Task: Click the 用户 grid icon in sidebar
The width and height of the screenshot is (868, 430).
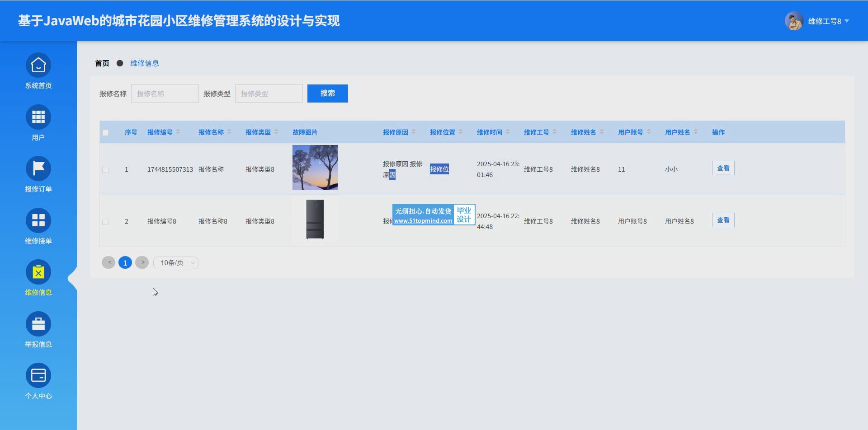Action: tap(38, 117)
